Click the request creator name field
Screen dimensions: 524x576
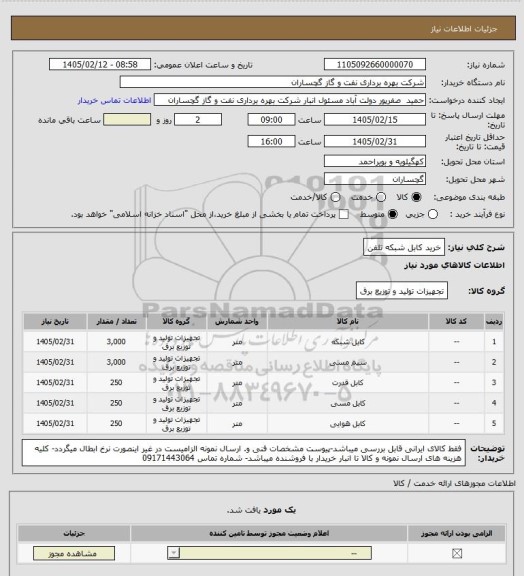coord(290,100)
